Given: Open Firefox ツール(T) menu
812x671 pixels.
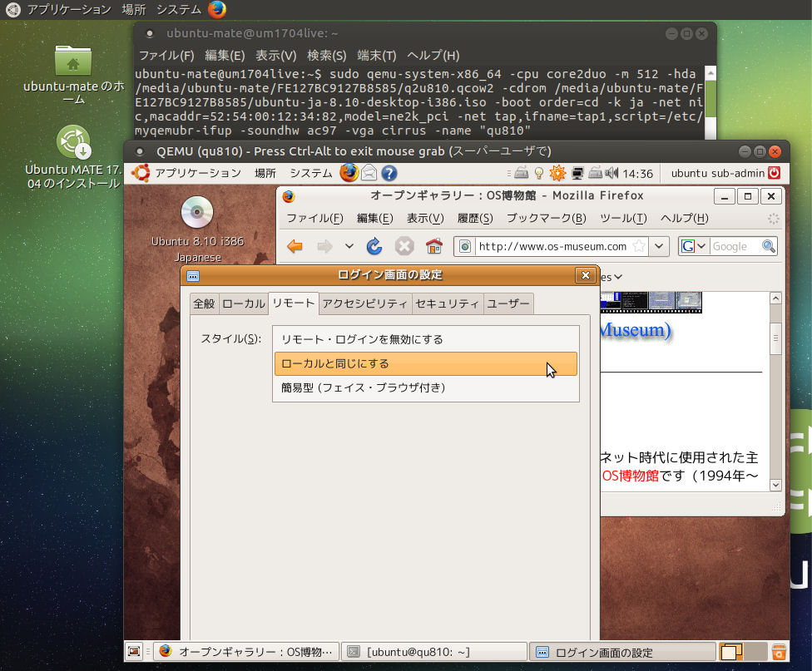Looking at the screenshot, I should coord(623,219).
